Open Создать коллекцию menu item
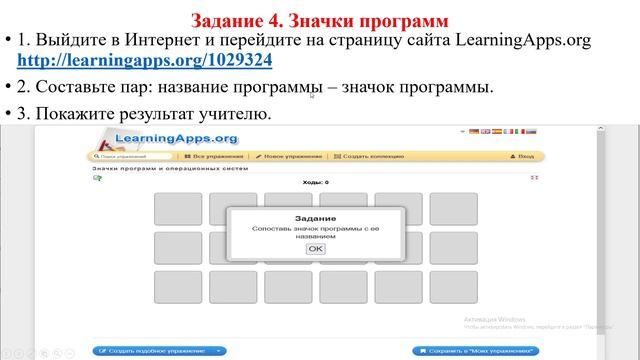The width and height of the screenshot is (640, 360). [369, 156]
